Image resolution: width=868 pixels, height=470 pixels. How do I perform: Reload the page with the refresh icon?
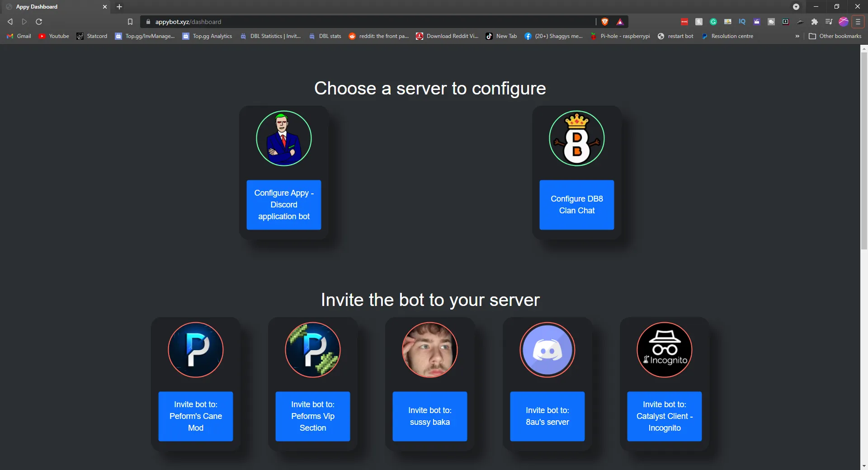coord(39,22)
